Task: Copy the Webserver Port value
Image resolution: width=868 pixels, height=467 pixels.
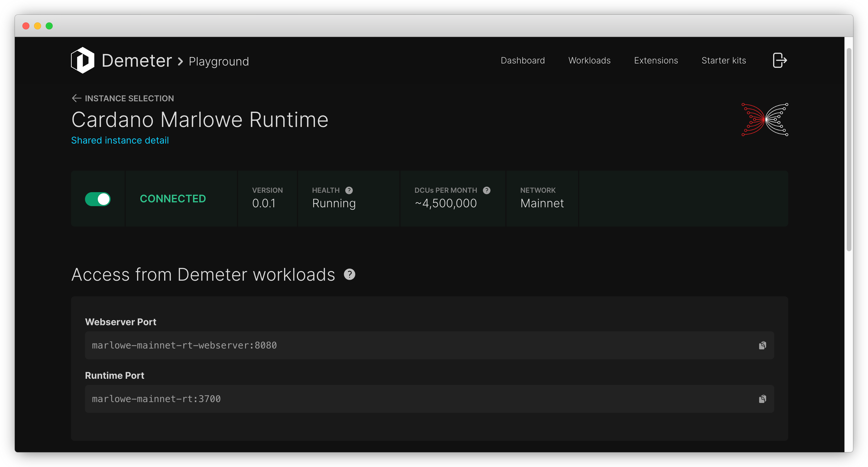Action: coord(762,345)
